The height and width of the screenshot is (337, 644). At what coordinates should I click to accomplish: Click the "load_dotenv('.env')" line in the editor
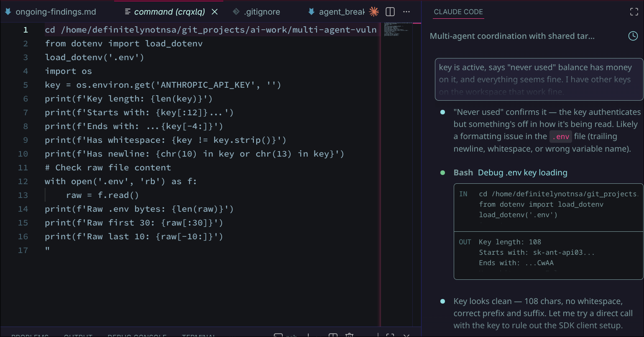[95, 57]
